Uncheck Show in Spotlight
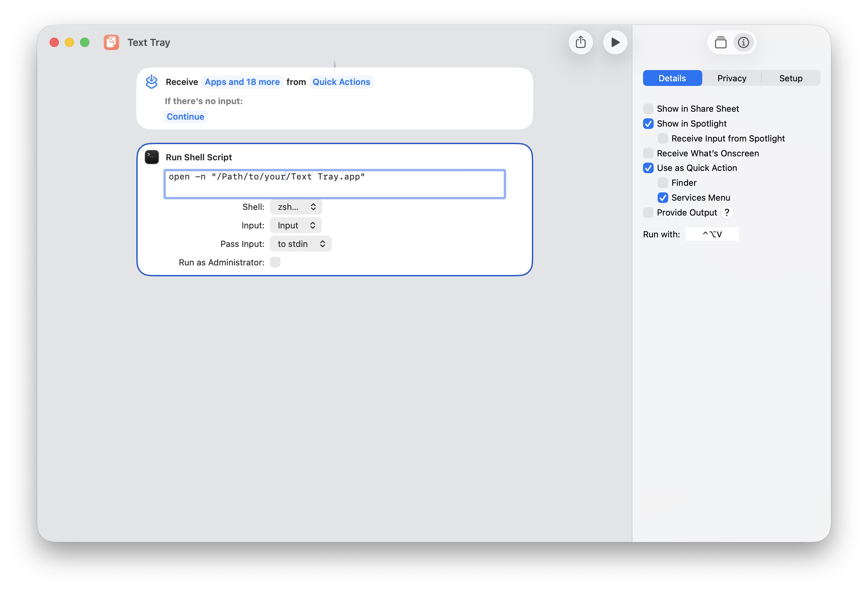Viewport: 868px width, 591px height. pyautogui.click(x=648, y=124)
